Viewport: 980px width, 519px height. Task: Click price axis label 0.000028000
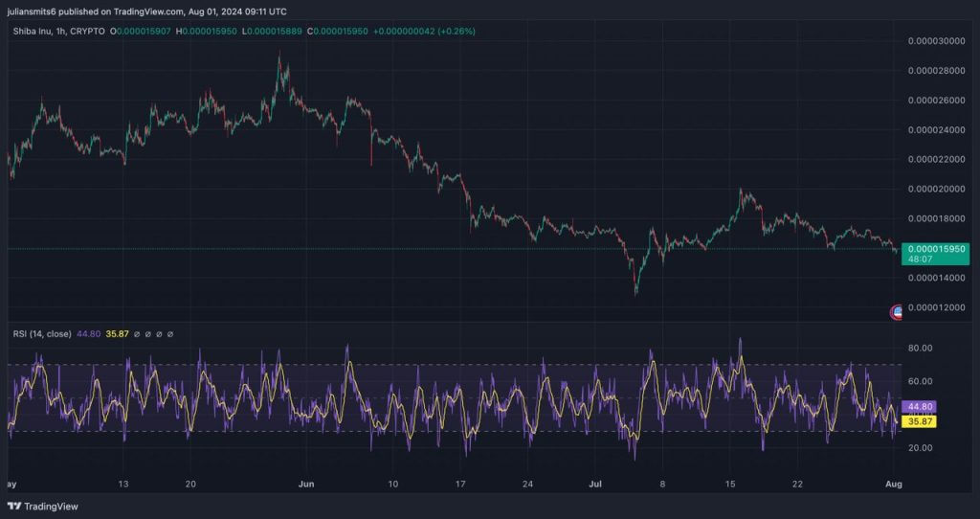[936, 71]
